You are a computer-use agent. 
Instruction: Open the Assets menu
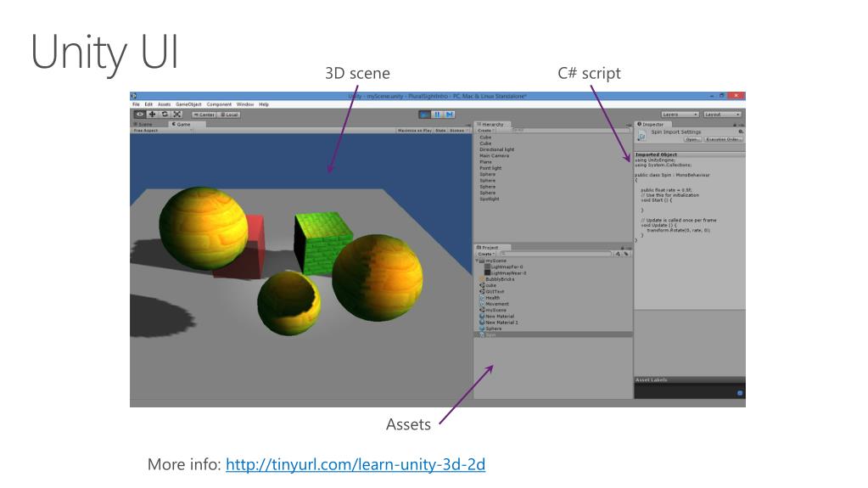pos(165,104)
